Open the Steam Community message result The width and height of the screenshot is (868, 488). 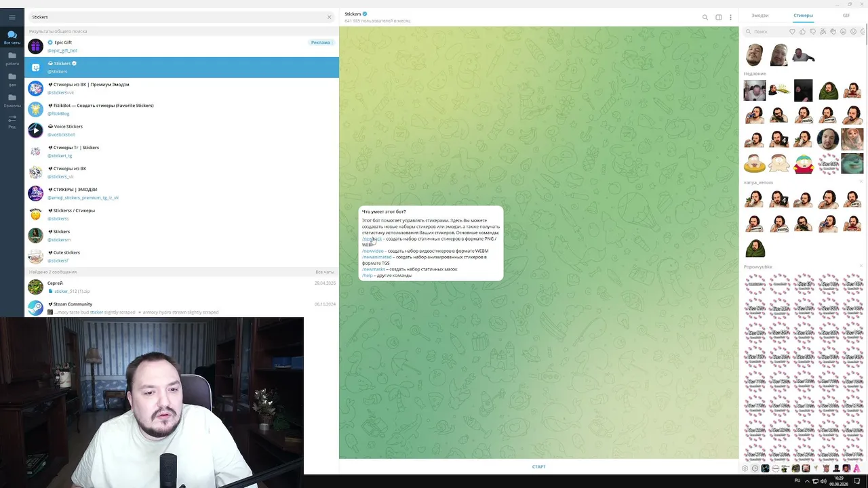pos(182,308)
